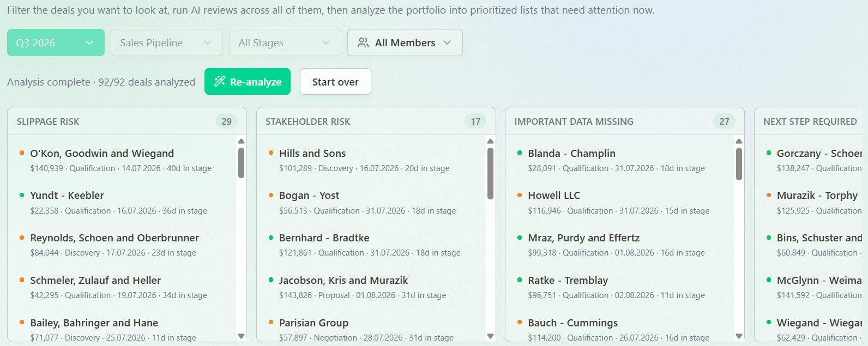Click the $143,826 Proposal details line
This screenshot has height=346, width=868.
pos(363,295)
